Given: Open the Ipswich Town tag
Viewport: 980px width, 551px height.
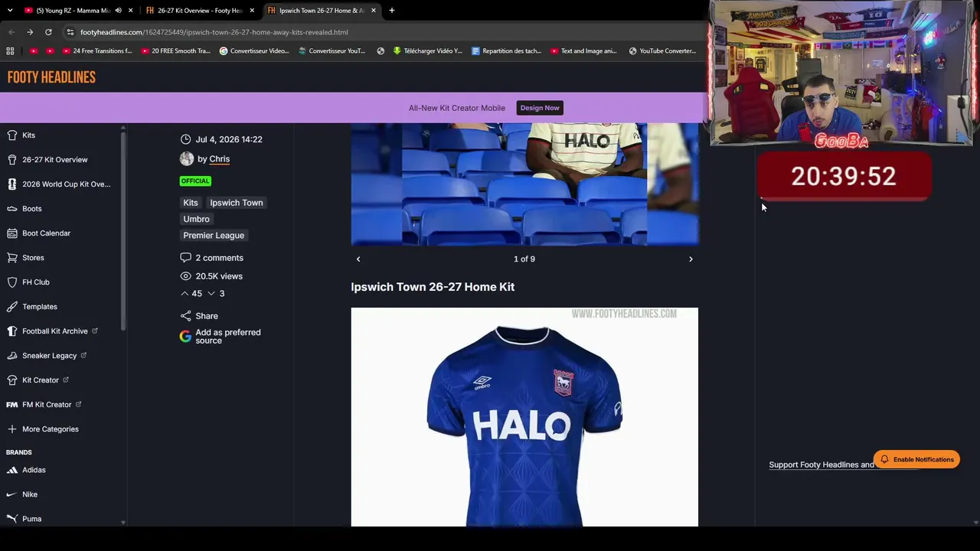Looking at the screenshot, I should pyautogui.click(x=237, y=203).
